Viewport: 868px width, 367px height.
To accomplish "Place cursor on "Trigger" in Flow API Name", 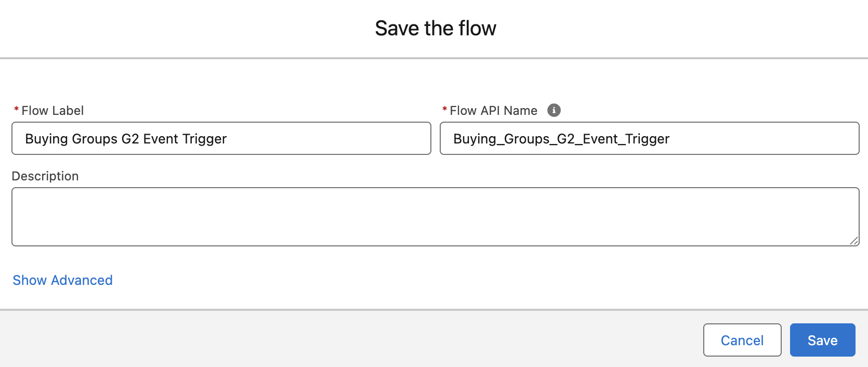I will point(647,139).
